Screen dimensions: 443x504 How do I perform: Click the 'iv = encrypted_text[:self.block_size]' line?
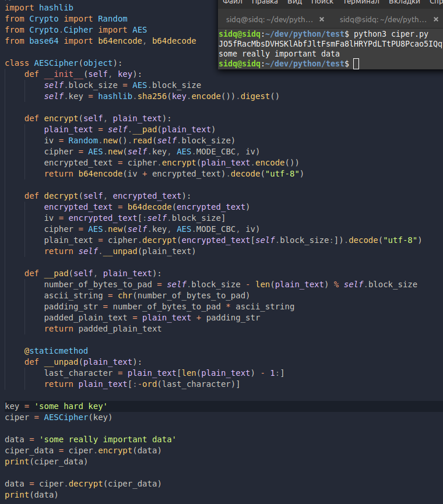135,218
